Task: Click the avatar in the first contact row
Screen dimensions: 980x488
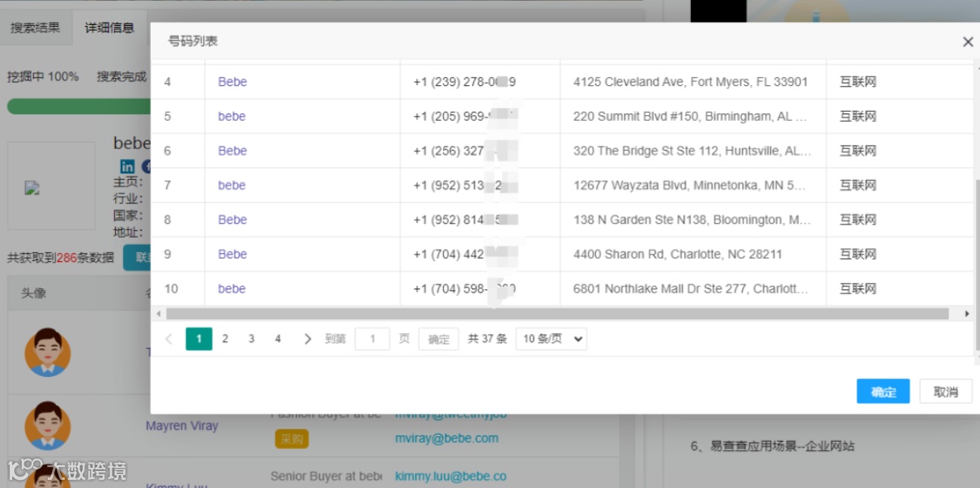Action: coord(48,352)
